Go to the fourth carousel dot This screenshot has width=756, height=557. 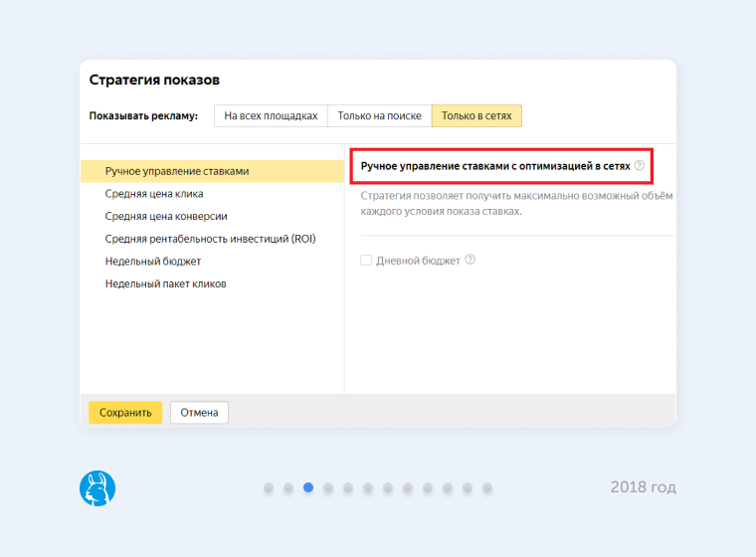[x=328, y=487]
